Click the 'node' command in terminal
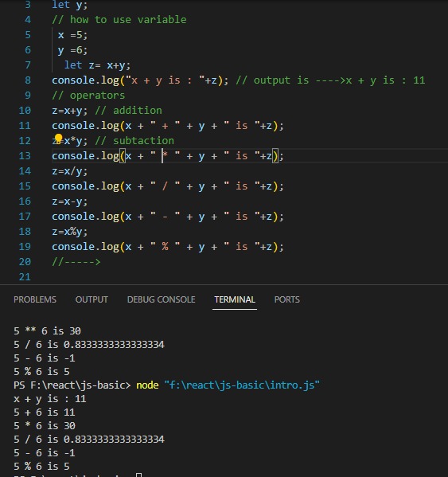 [x=147, y=385]
